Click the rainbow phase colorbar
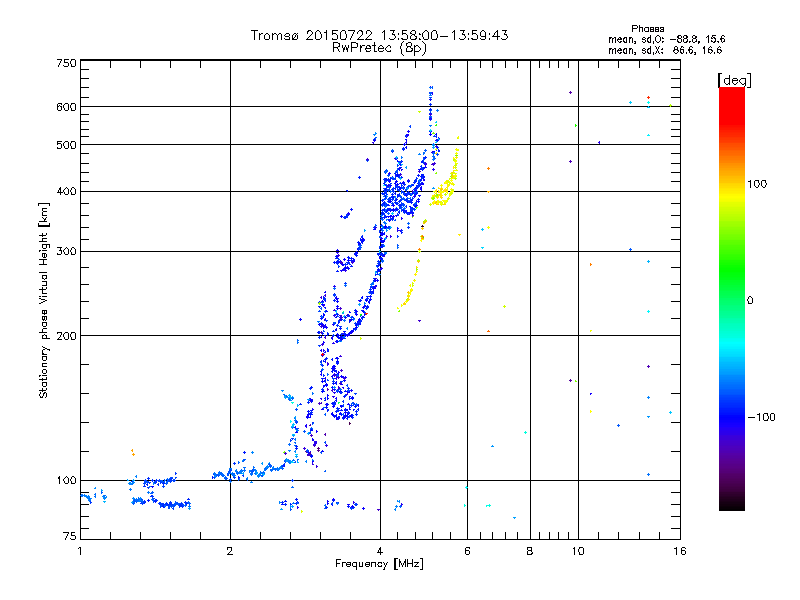 tap(732, 298)
